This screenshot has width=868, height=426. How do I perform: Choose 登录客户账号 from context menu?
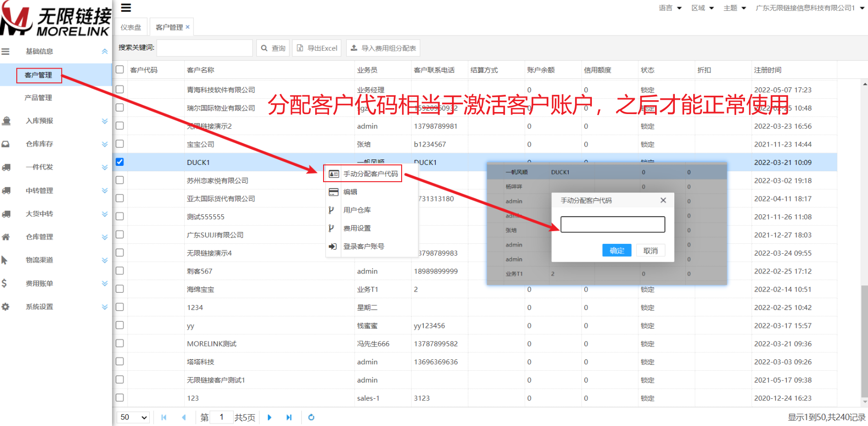coord(372,246)
